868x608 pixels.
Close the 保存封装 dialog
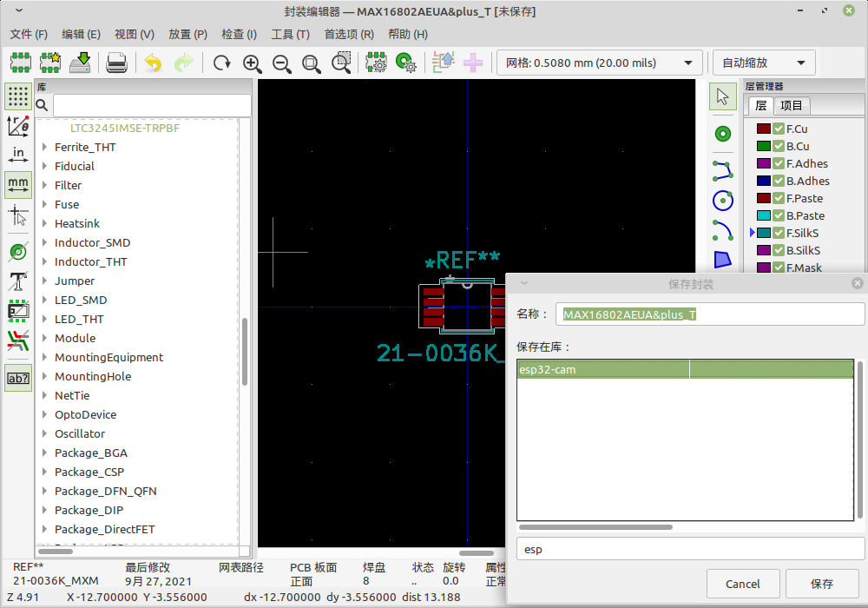pyautogui.click(x=858, y=283)
